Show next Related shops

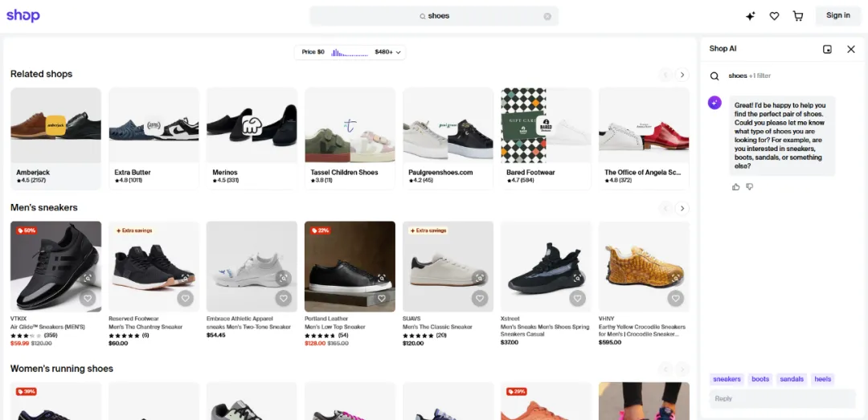click(x=682, y=74)
